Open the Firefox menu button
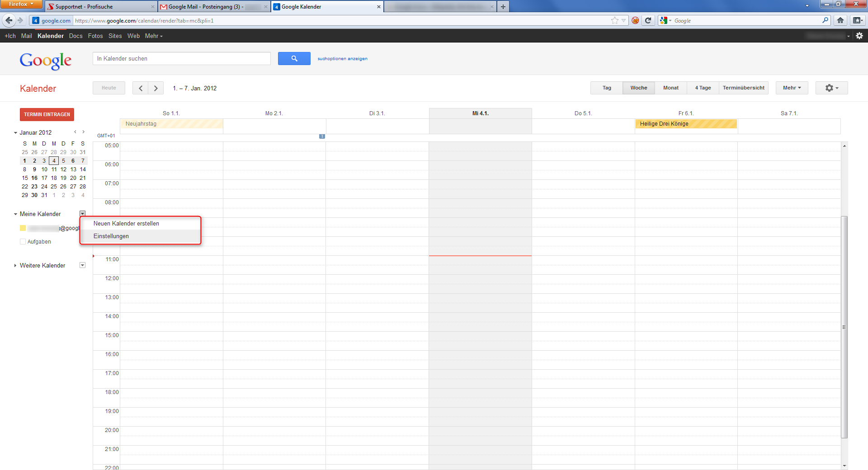Image resolution: width=868 pixels, height=470 pixels. click(20, 4)
